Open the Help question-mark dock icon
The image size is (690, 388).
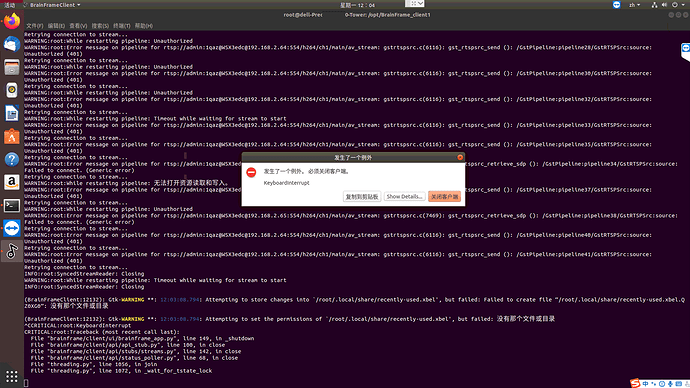click(x=12, y=159)
